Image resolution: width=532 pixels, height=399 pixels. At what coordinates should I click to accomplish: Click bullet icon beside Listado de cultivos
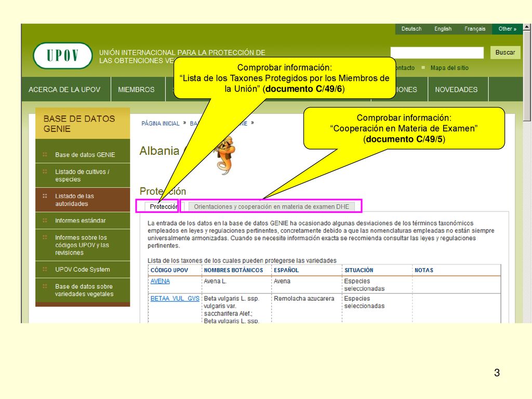pyautogui.click(x=45, y=171)
